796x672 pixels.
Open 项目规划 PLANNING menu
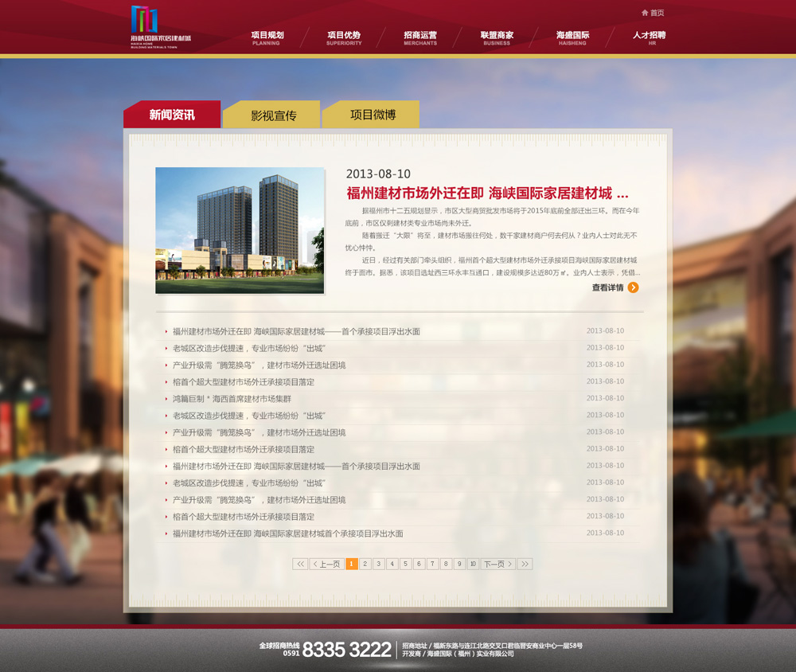coord(267,38)
